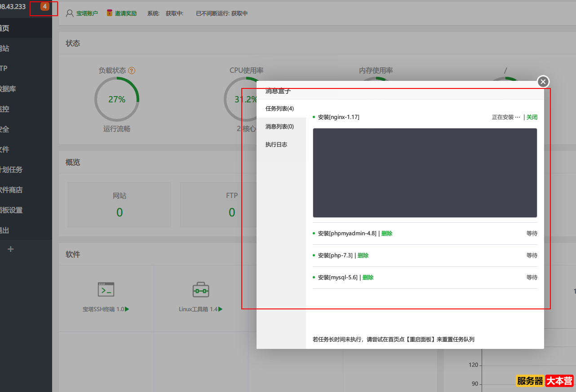Click the 内存使用率 label
Viewport: 576px width, 392px height.
coord(376,70)
